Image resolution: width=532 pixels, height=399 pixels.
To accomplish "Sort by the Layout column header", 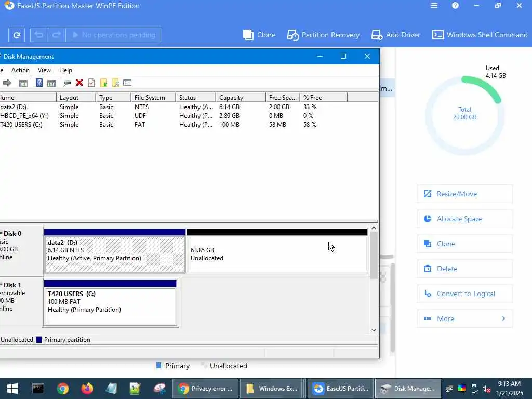I will [76, 97].
